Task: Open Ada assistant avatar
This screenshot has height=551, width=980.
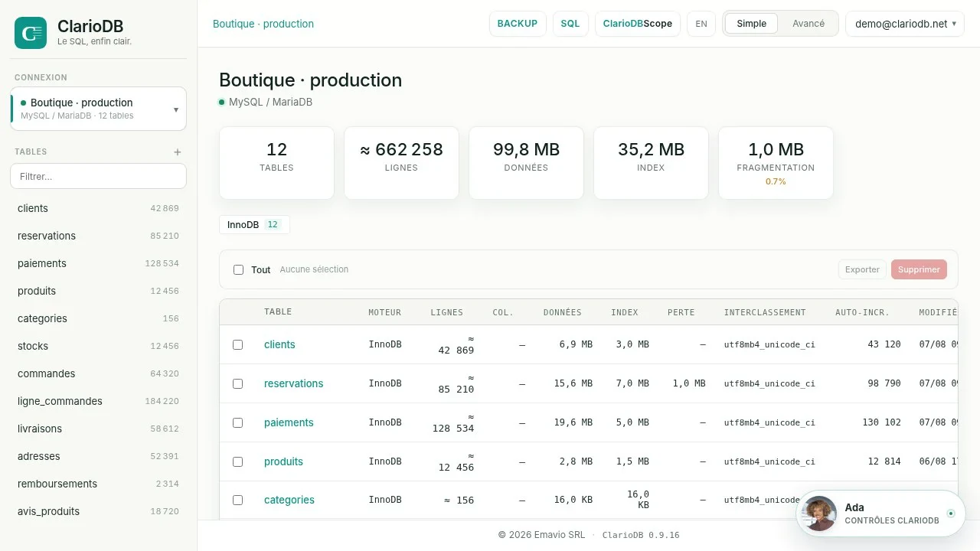Action: [820, 514]
